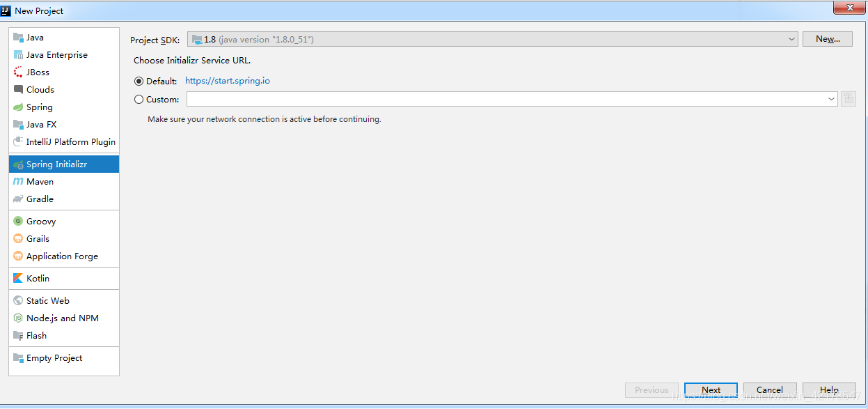868x409 pixels.
Task: Select Empty Project entry
Action: [64, 358]
